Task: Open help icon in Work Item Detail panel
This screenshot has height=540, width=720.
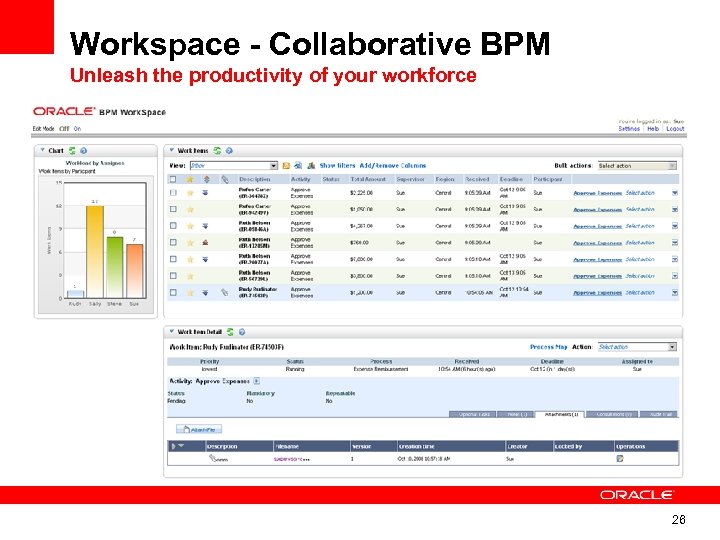Action: [242, 332]
